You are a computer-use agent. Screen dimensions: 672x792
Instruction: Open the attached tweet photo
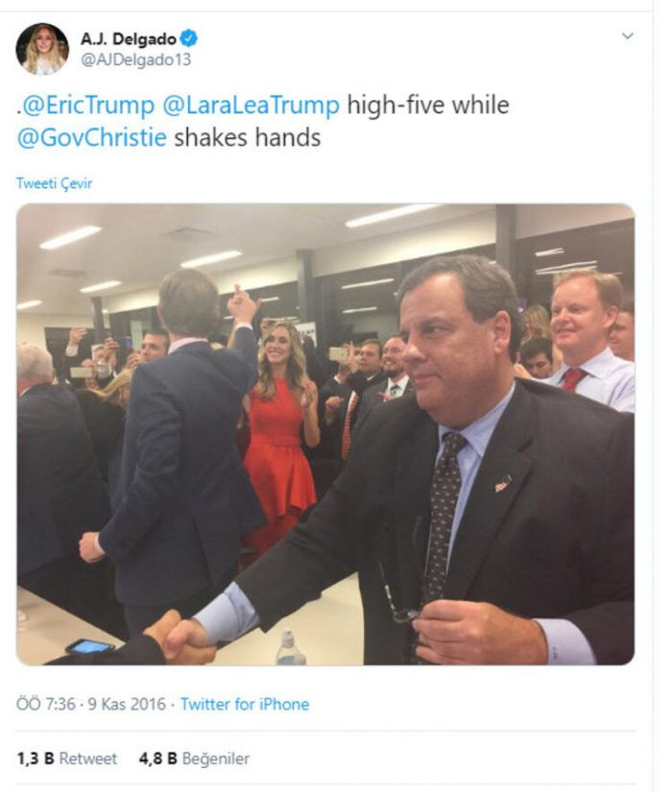325,434
